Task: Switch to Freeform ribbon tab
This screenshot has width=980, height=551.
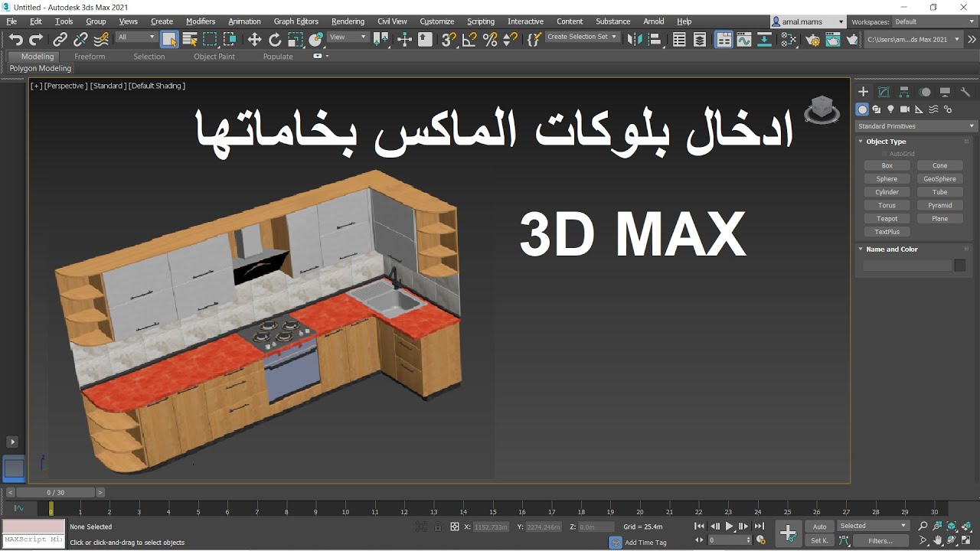Action: coord(90,57)
